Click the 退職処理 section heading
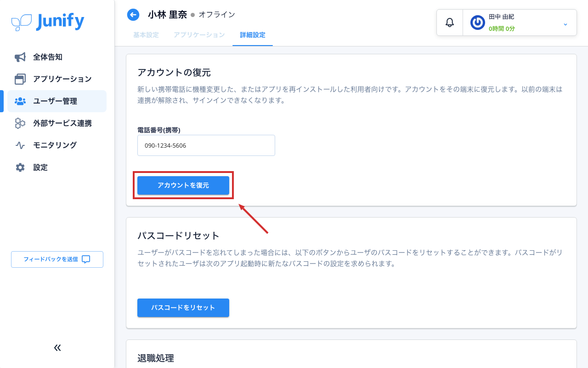 pyautogui.click(x=156, y=358)
